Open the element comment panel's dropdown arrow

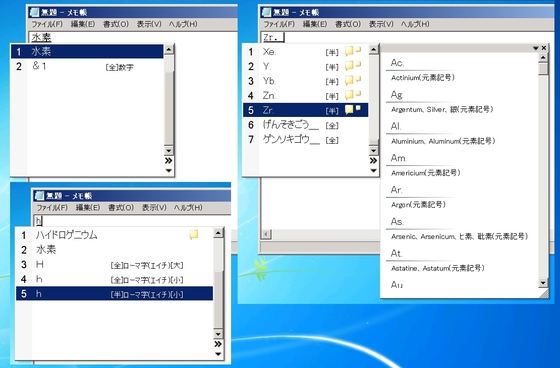[535, 48]
